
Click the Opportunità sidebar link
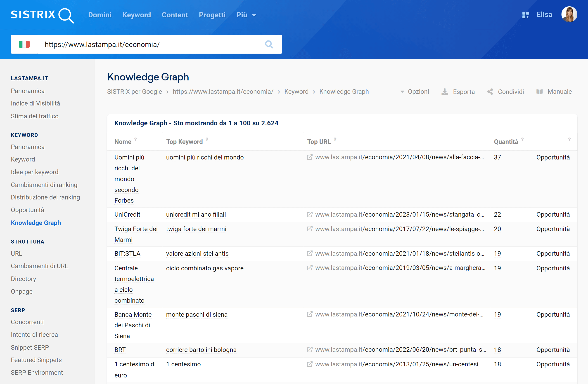coord(27,210)
